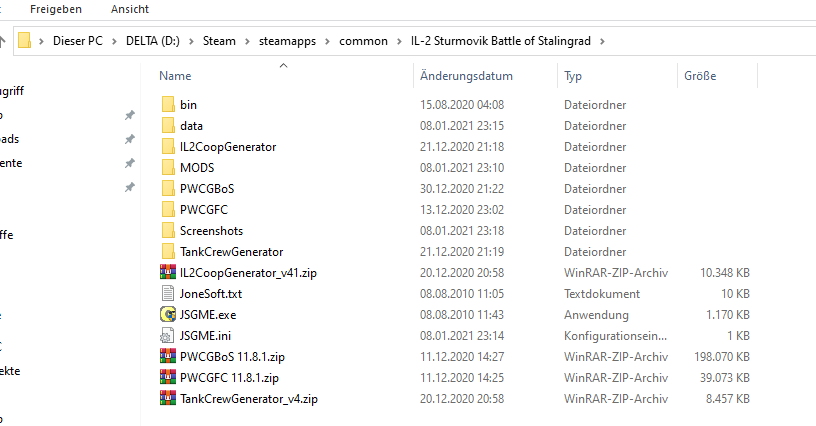Select the PWCGBoS folder row
The height and width of the screenshot is (426, 816).
[x=457, y=189]
